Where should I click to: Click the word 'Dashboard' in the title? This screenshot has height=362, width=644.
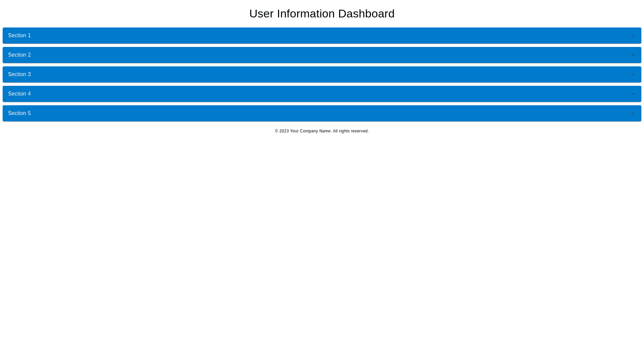pos(366,14)
